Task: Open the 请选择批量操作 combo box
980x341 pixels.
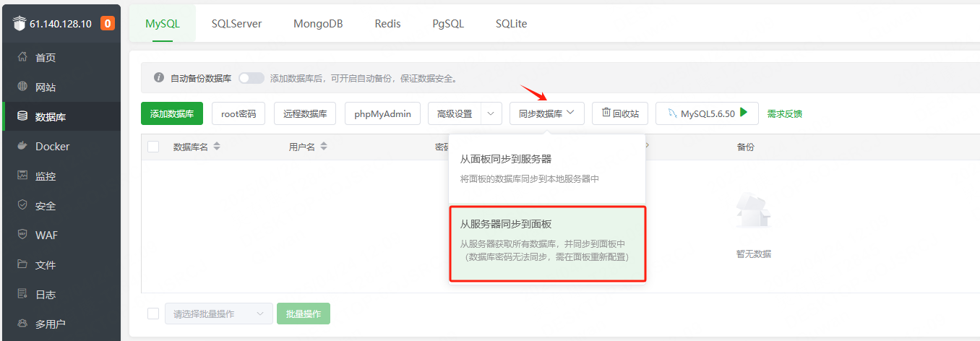Action: pyautogui.click(x=219, y=314)
